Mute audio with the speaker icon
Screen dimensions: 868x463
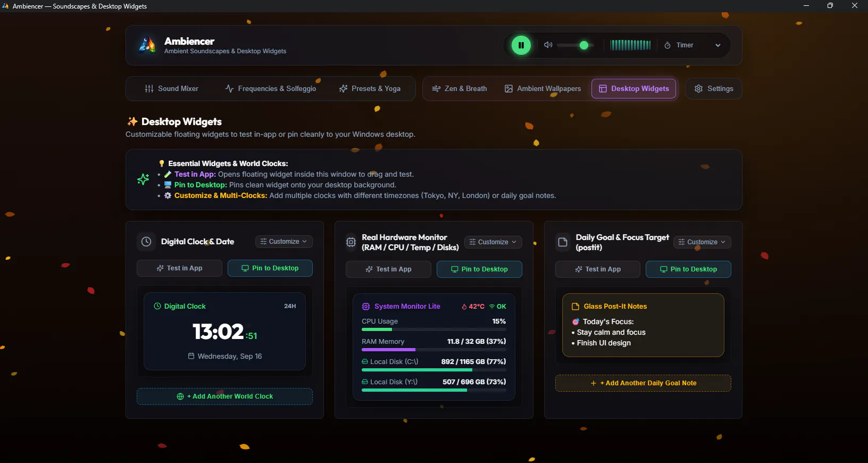tap(548, 45)
